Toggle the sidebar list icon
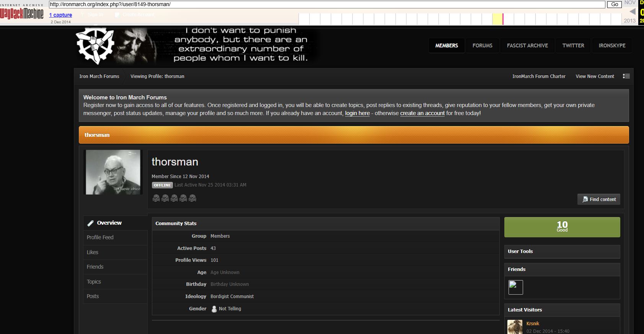The height and width of the screenshot is (334, 644). 626,76
